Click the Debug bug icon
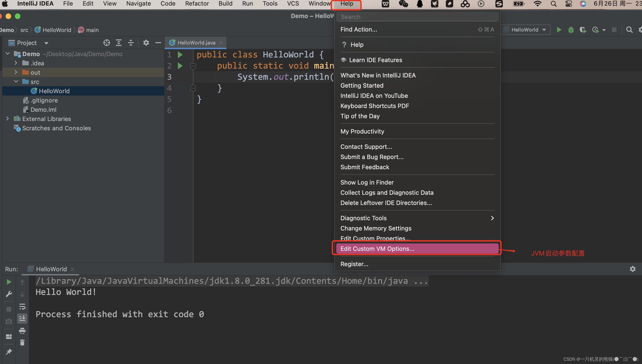The width and height of the screenshot is (642, 364). coord(571,30)
